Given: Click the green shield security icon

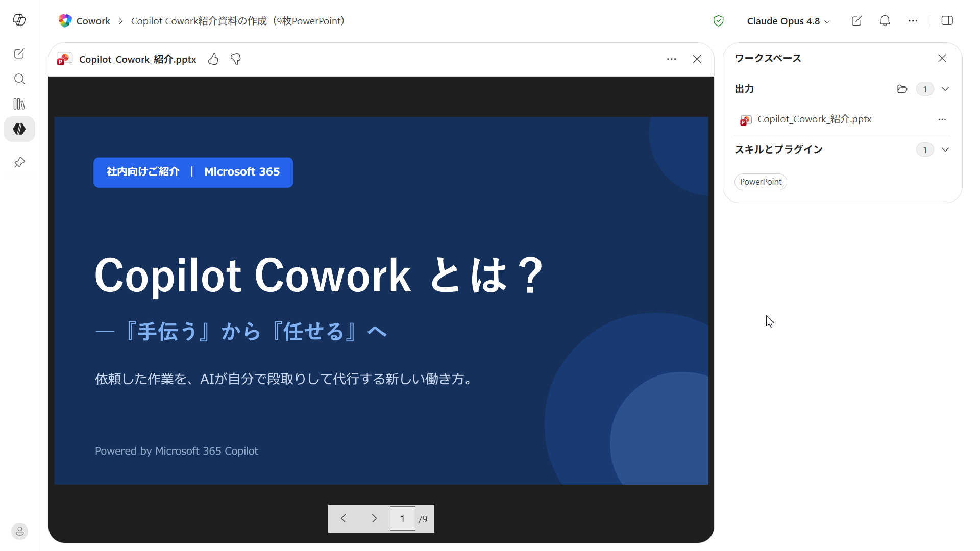Looking at the screenshot, I should [x=718, y=21].
